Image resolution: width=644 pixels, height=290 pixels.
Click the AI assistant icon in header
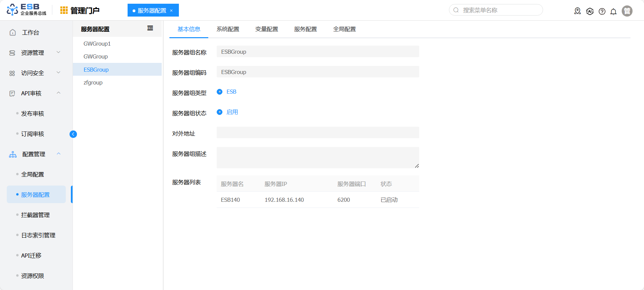coord(590,11)
